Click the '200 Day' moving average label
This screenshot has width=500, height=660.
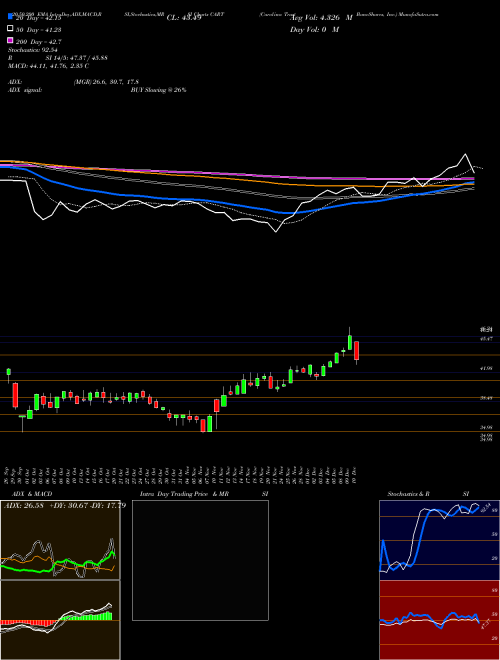click(x=38, y=41)
